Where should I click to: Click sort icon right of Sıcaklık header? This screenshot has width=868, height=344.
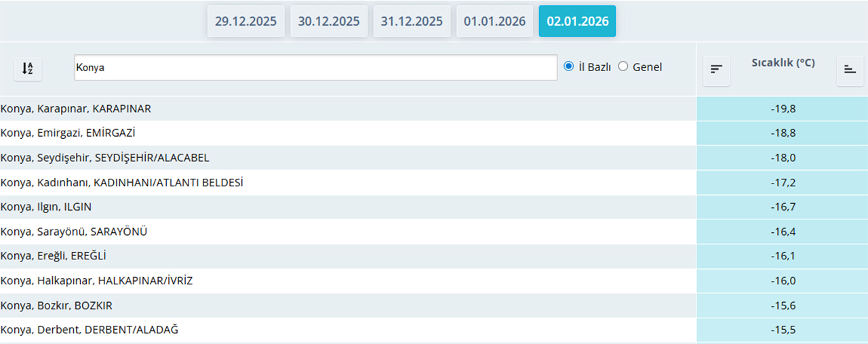(850, 69)
